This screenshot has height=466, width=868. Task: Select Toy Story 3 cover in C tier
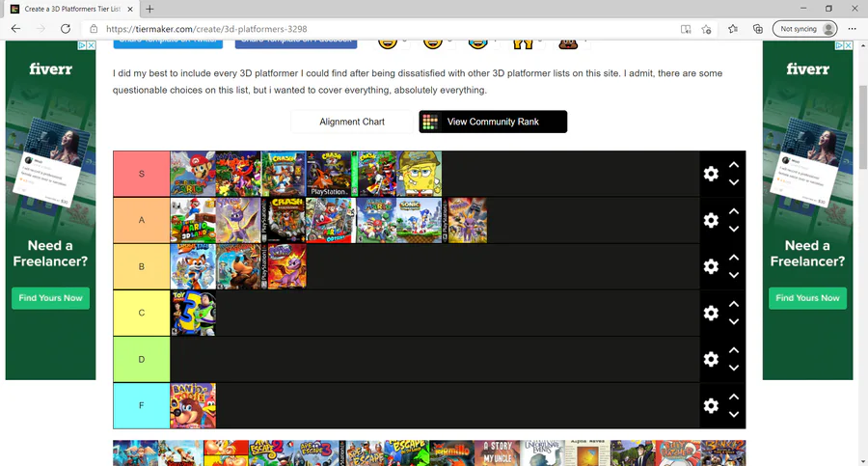193,313
